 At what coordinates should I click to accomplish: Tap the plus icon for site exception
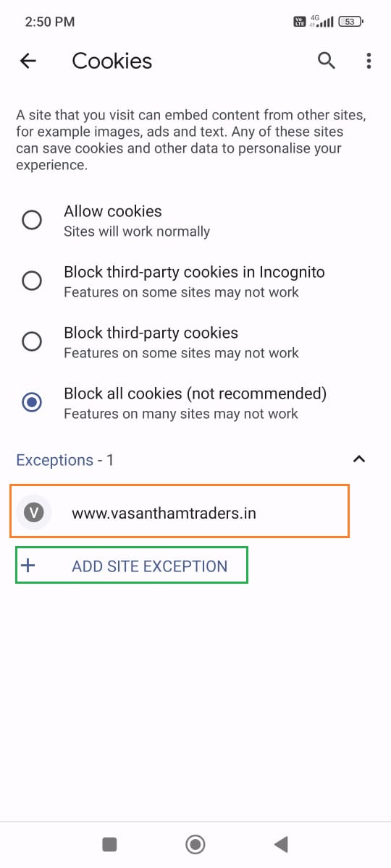pyautogui.click(x=28, y=566)
